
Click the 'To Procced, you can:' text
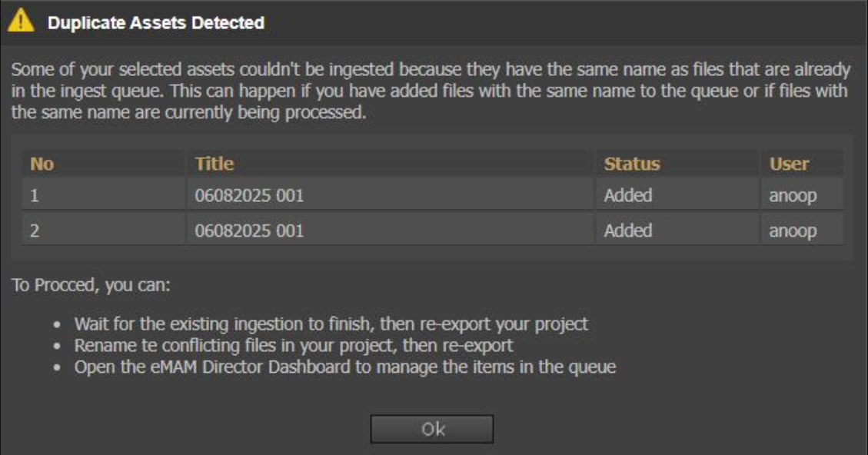[x=91, y=285]
